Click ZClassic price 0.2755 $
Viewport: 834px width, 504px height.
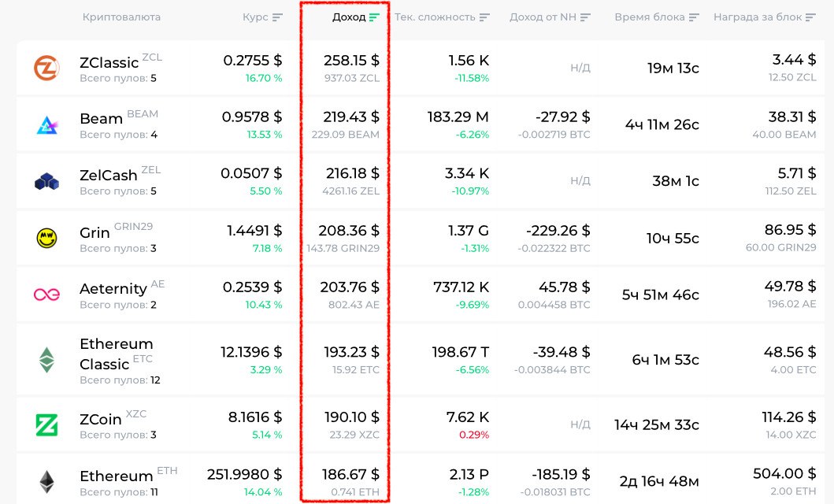[x=253, y=61]
